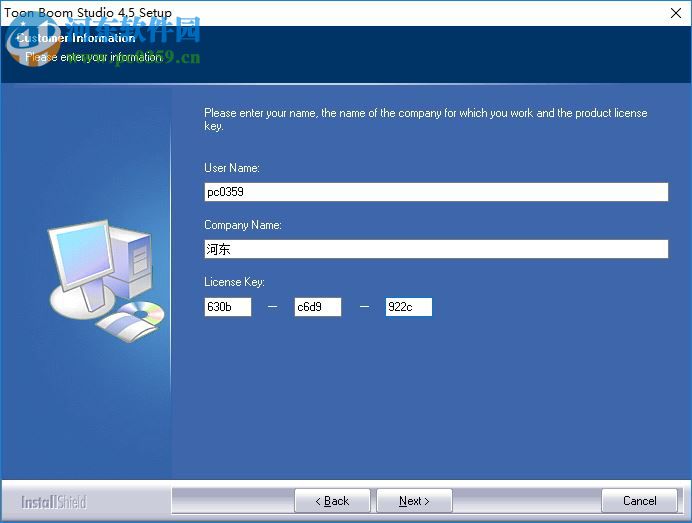Click the 'Toon Boom Studio 4.5 Setup' title

(x=88, y=13)
